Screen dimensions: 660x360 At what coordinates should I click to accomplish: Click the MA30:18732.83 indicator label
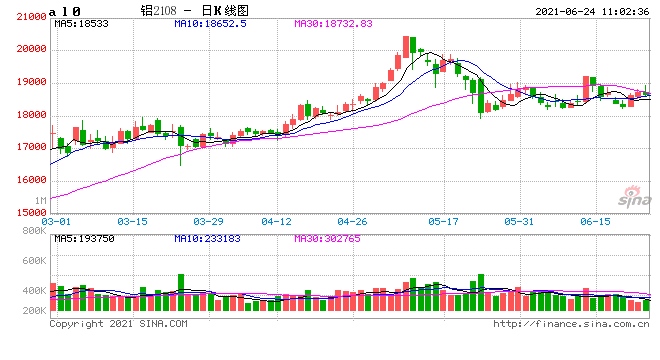tap(333, 24)
